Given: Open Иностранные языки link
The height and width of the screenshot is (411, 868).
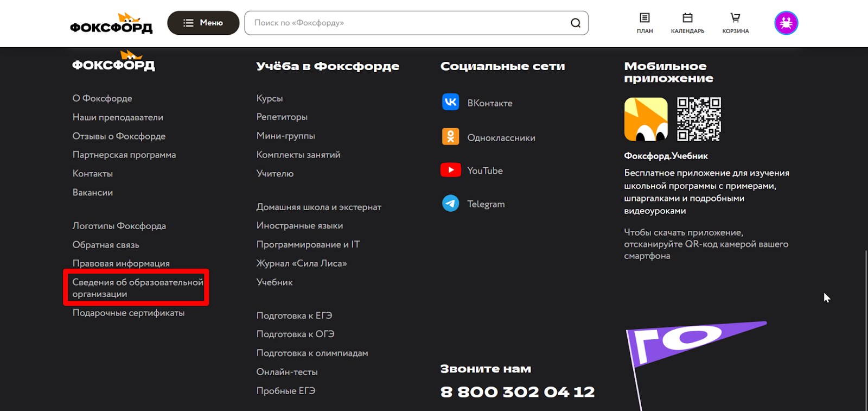Looking at the screenshot, I should coord(299,226).
